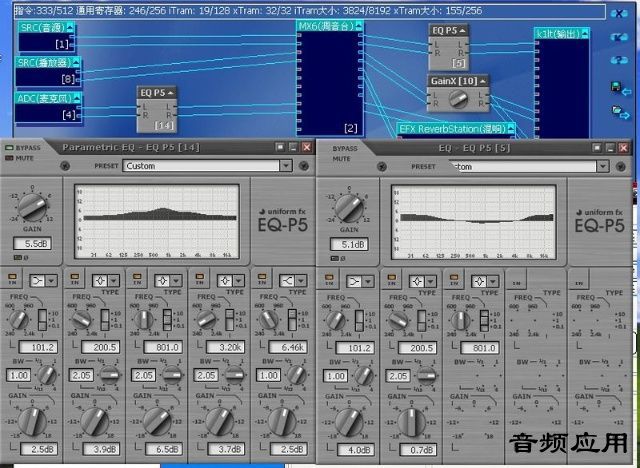Click the 3.20k frequency value field
640x468 pixels.
pos(225,347)
